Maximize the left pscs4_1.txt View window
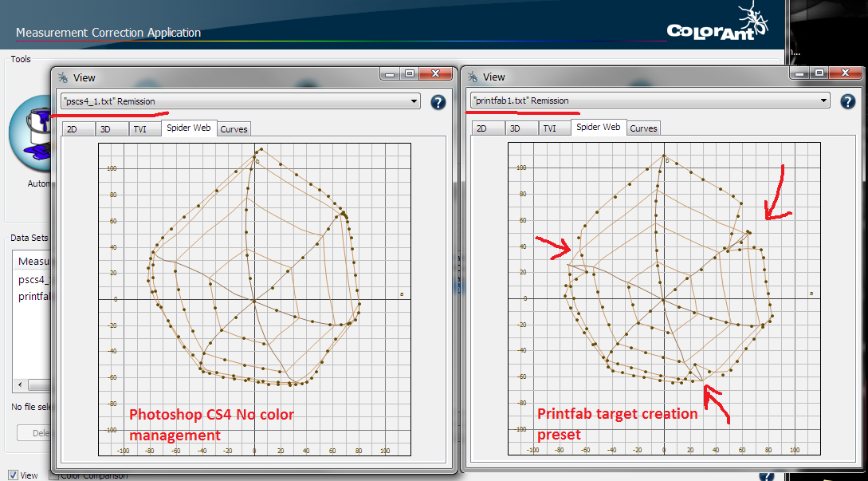868x481 pixels. click(x=409, y=73)
